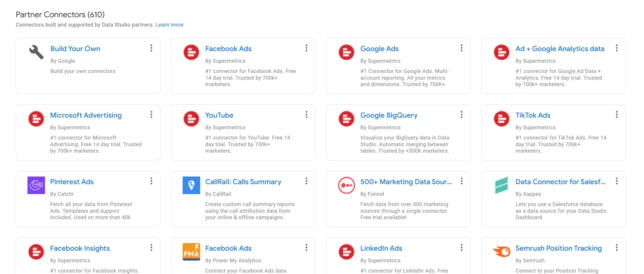Screen dimensions: 644x274
Task: Select the Supermetrics Facebook Ads connector title
Action: (x=228, y=49)
